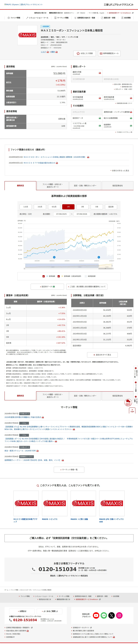
Task: Open the お問合せ footer button
Action: pyautogui.click(x=22, y=611)
